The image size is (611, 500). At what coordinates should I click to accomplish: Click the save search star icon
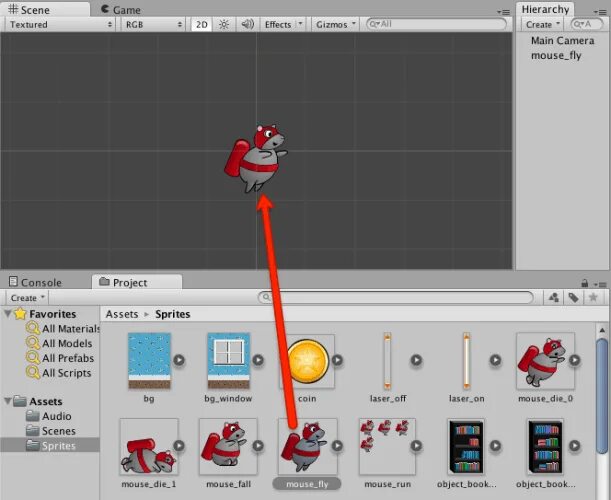[593, 298]
